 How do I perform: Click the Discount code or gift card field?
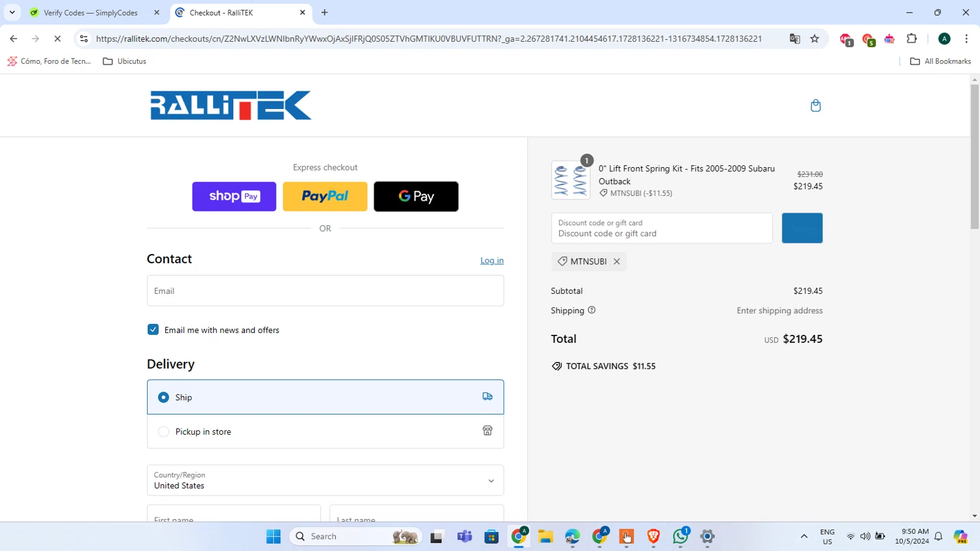pyautogui.click(x=662, y=228)
